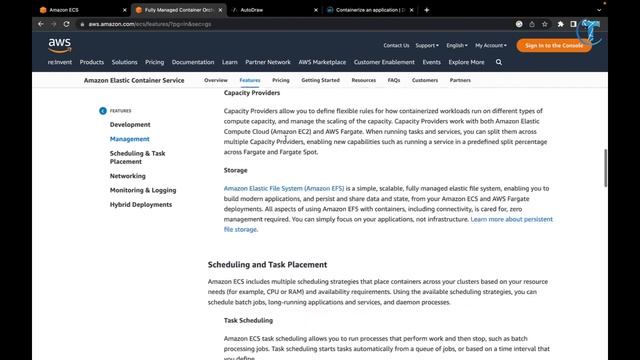Open the Solutions menu

[124, 62]
